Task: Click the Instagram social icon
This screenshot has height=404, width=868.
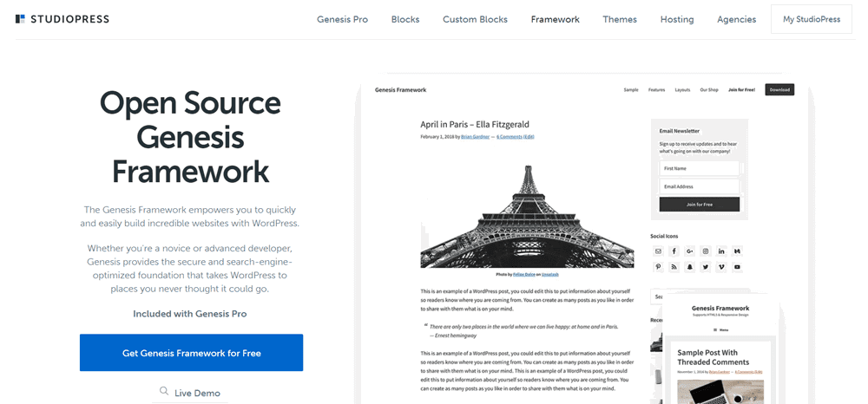Action: pyautogui.click(x=705, y=251)
